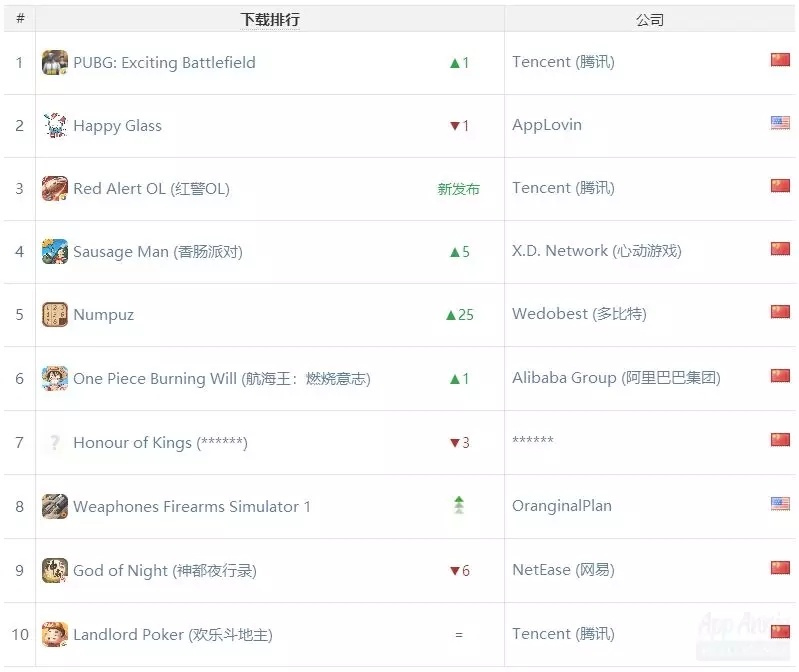Click the green up 25 indicator for Numpuz
This screenshot has width=799, height=672.
[x=460, y=315]
